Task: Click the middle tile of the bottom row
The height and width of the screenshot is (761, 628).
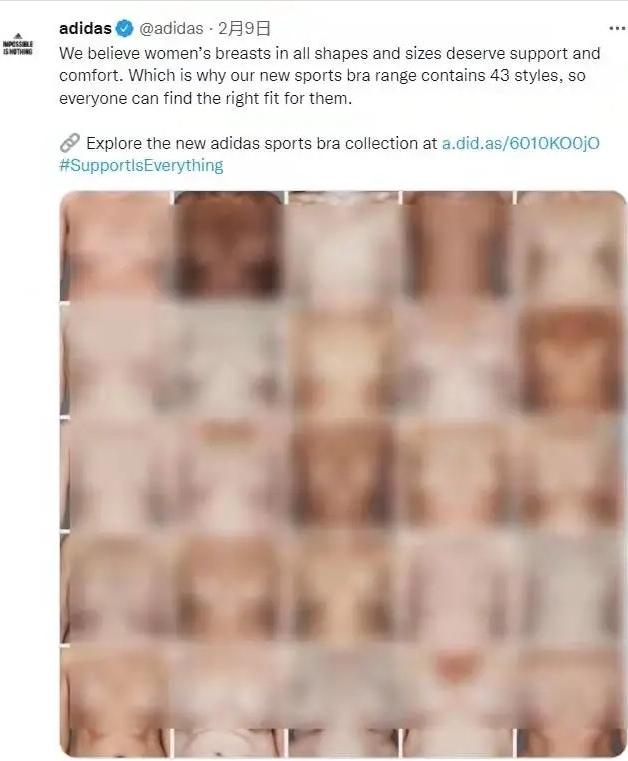Action: (343, 701)
